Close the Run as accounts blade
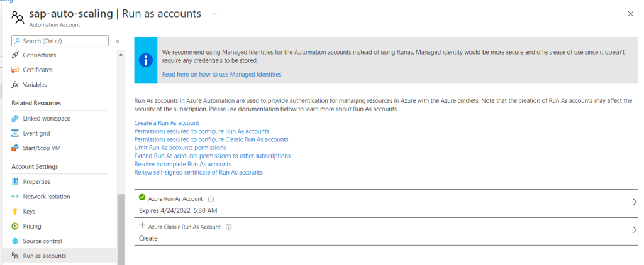 coord(630,14)
